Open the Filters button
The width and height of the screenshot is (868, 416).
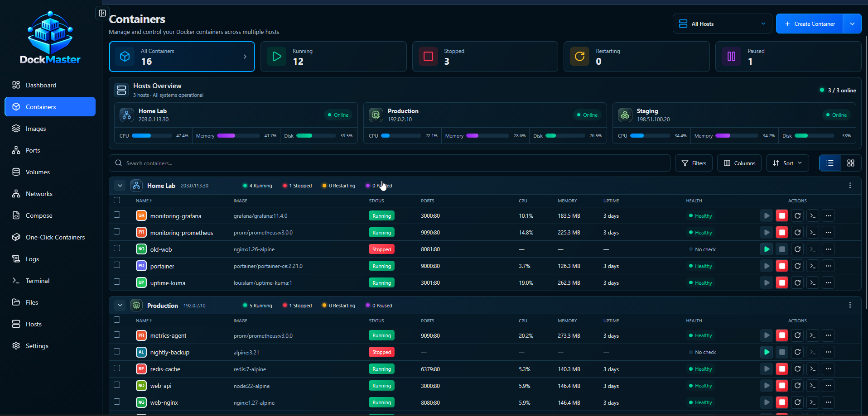[694, 163]
